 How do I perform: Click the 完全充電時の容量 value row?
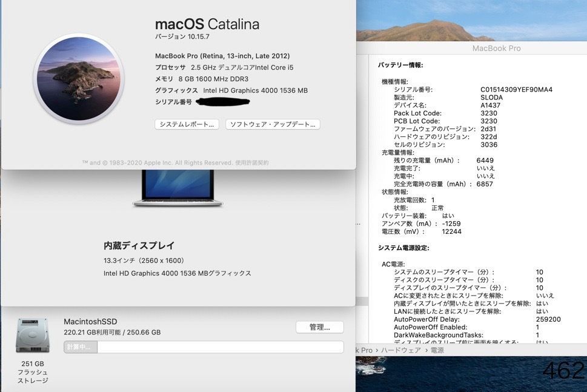(x=443, y=184)
